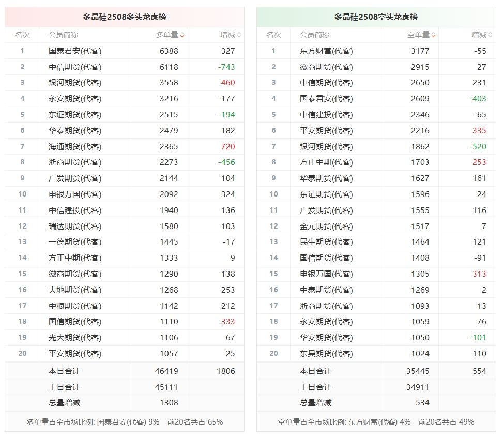Click long 总量增减 value 1308

(169, 403)
